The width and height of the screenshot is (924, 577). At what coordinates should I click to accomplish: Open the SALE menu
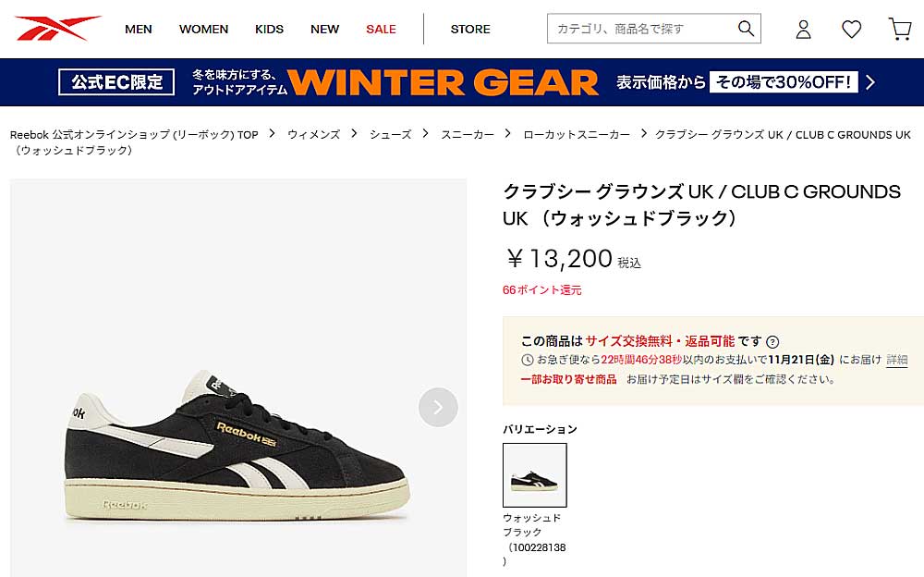pyautogui.click(x=381, y=29)
